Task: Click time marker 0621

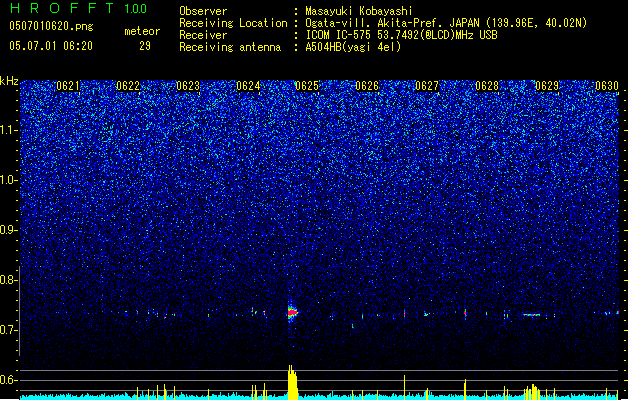Action: [68, 86]
